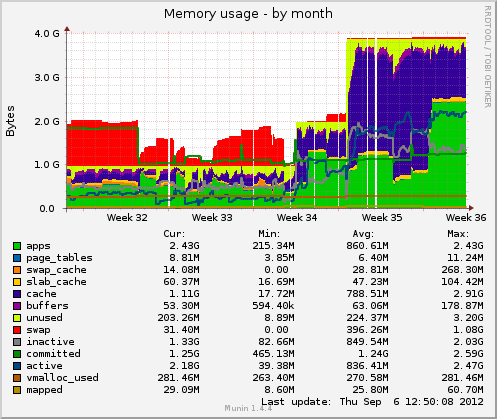Click the 'Week 33' axis label
This screenshot has width=497, height=419.
(x=212, y=218)
